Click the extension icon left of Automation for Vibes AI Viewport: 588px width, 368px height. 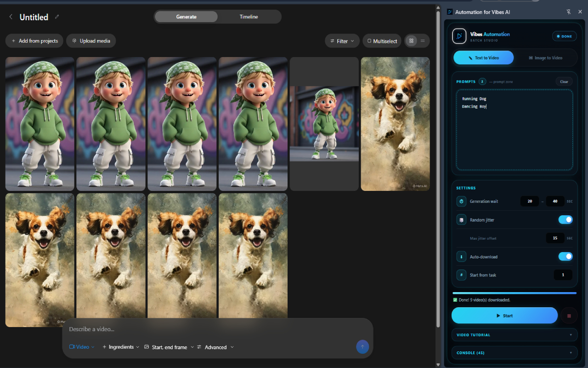[x=450, y=12]
